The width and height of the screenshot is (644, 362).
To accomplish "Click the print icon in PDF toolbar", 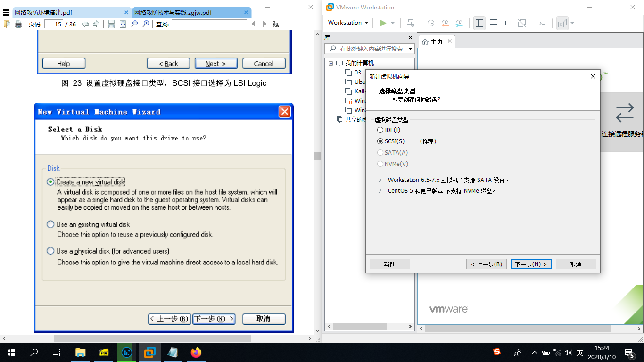I will [x=18, y=24].
